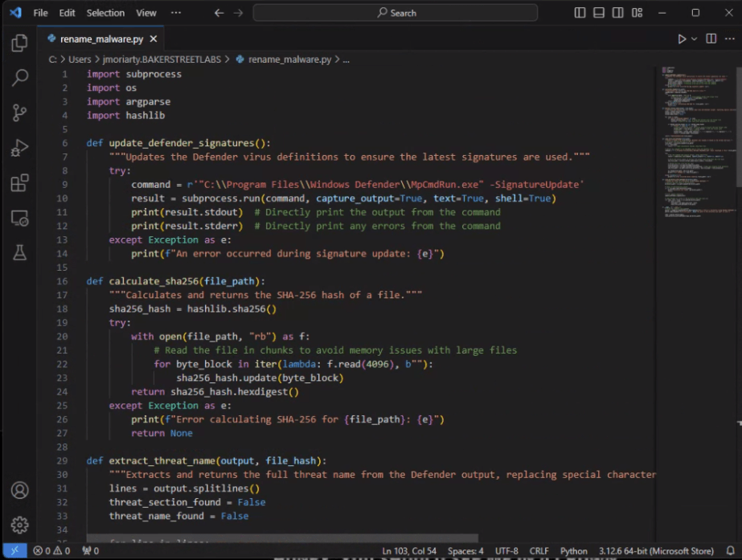Open the Remote Explorer icon
742x560 pixels.
click(19, 218)
